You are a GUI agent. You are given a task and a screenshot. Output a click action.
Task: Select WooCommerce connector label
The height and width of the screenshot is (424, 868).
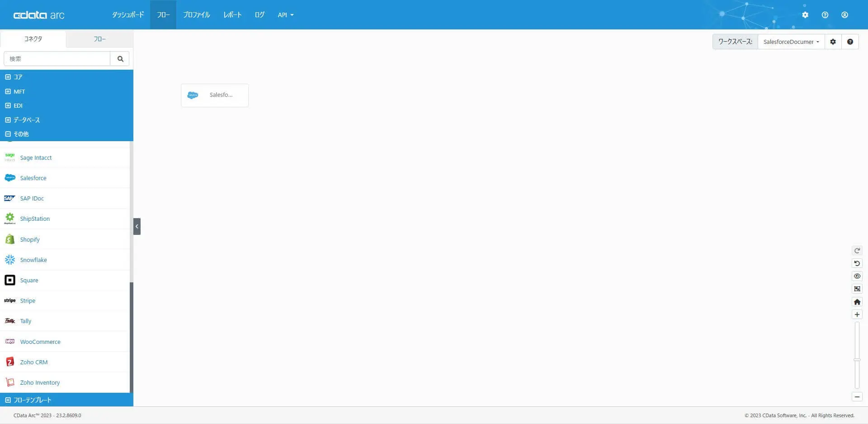tap(40, 342)
